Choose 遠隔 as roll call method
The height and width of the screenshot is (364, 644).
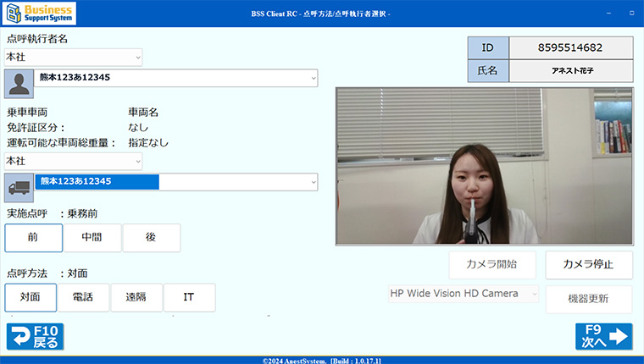[x=136, y=298]
